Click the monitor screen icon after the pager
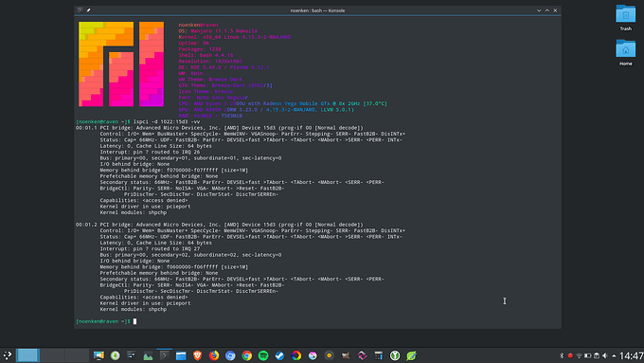 98,355
